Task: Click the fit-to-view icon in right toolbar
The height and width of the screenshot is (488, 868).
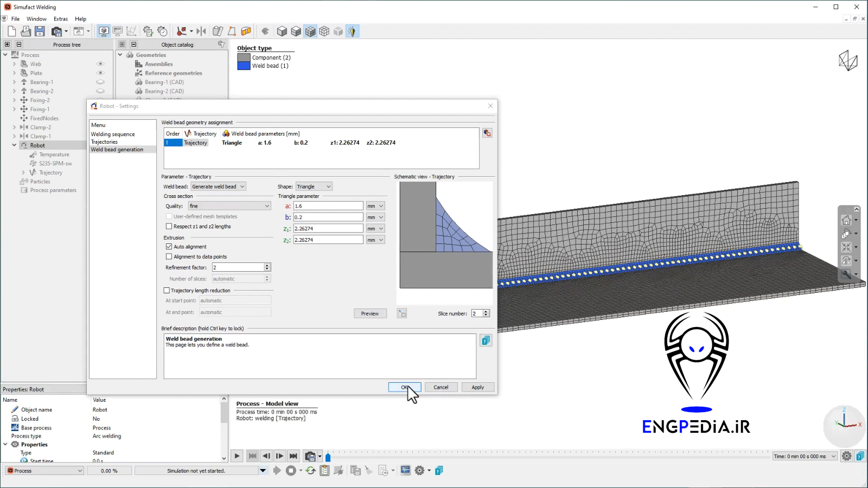Action: pos(846,247)
